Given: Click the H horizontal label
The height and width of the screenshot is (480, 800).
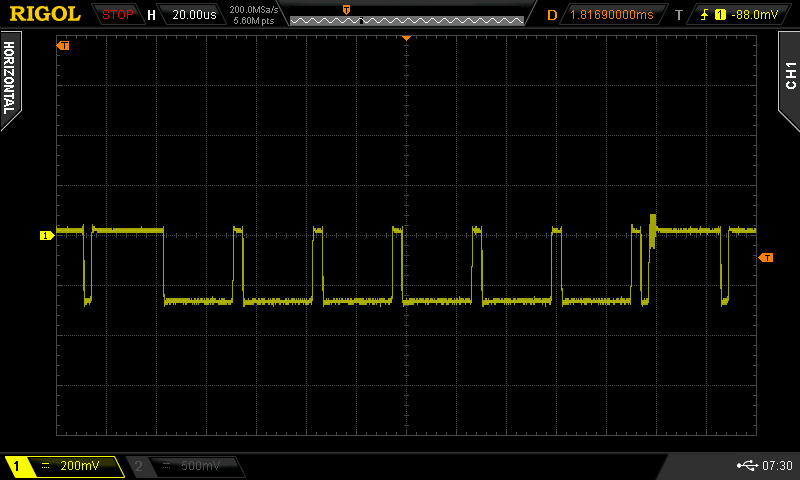Looking at the screenshot, I should coord(151,15).
